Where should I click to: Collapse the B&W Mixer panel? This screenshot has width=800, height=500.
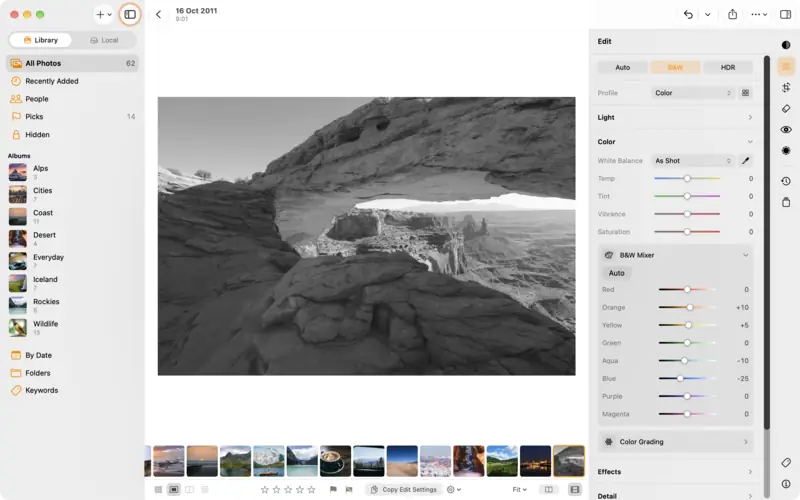tap(745, 255)
